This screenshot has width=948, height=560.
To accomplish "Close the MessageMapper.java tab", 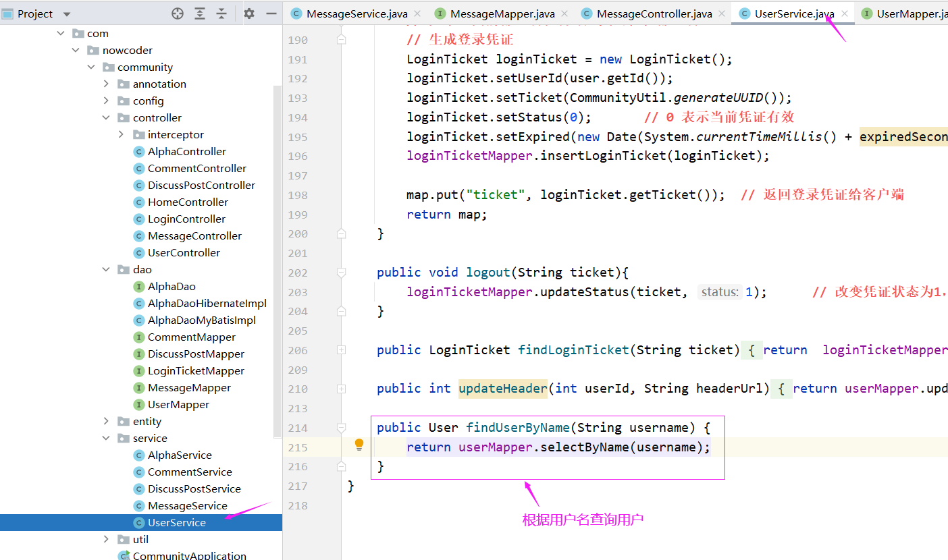I will (x=563, y=13).
